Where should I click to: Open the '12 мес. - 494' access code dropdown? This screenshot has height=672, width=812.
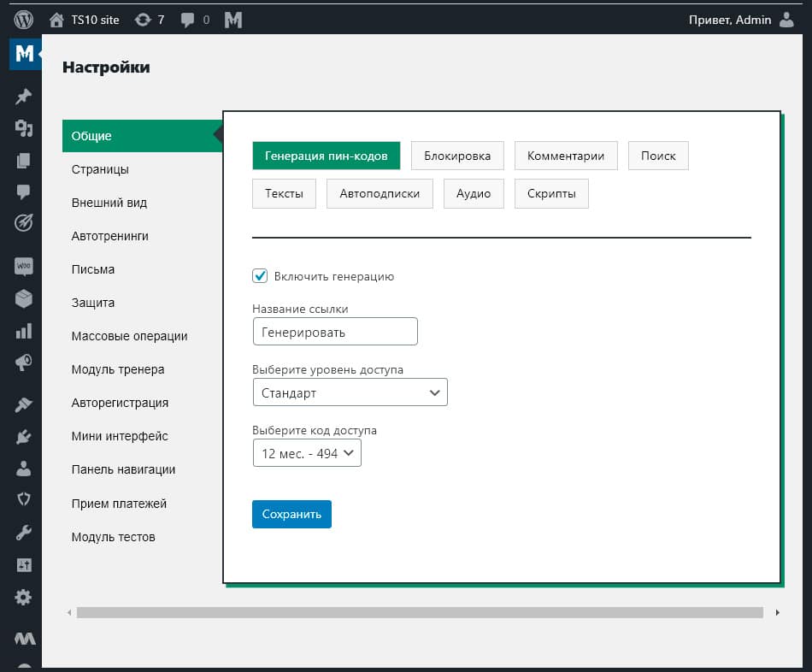[307, 453]
